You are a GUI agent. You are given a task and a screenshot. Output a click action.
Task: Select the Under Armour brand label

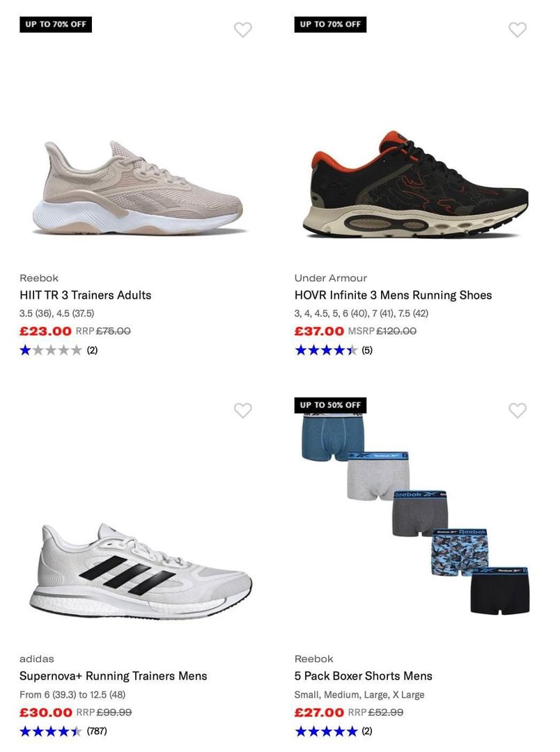(x=331, y=278)
